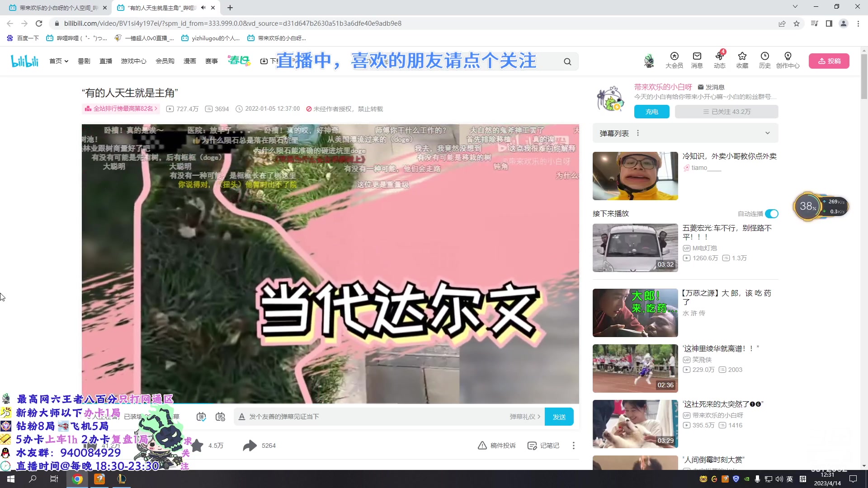Open danmaku list options dots
This screenshot has height=488, width=868.
638,133
